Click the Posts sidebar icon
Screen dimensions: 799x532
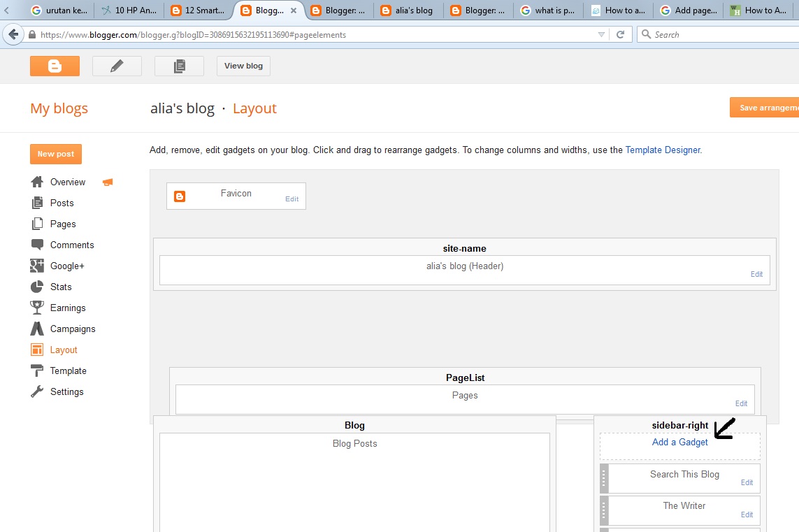[x=37, y=203]
